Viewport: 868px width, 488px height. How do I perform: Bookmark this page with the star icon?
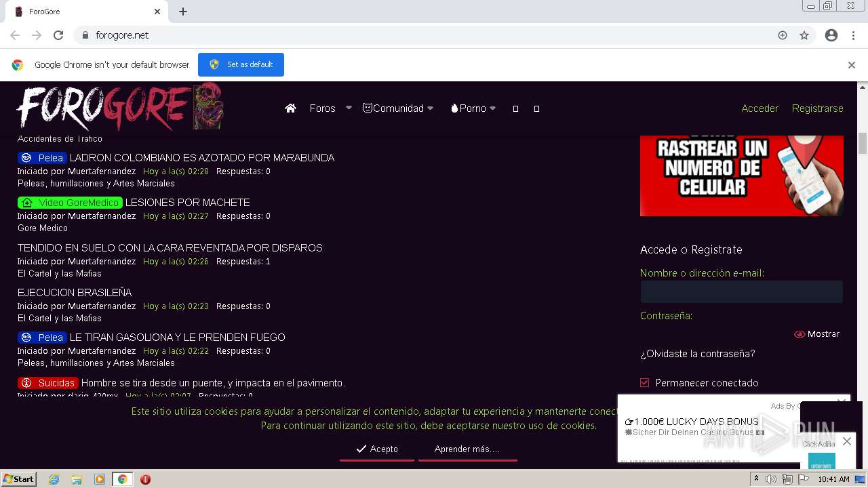[x=804, y=35]
